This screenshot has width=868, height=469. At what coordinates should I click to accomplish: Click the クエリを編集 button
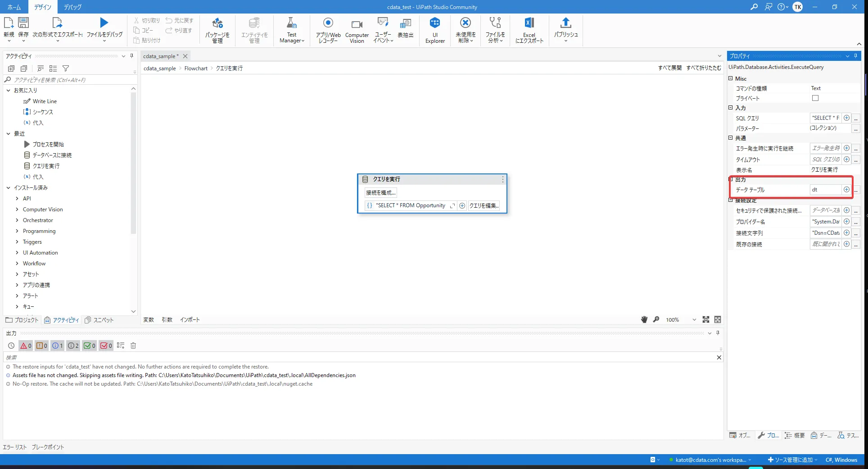point(484,205)
